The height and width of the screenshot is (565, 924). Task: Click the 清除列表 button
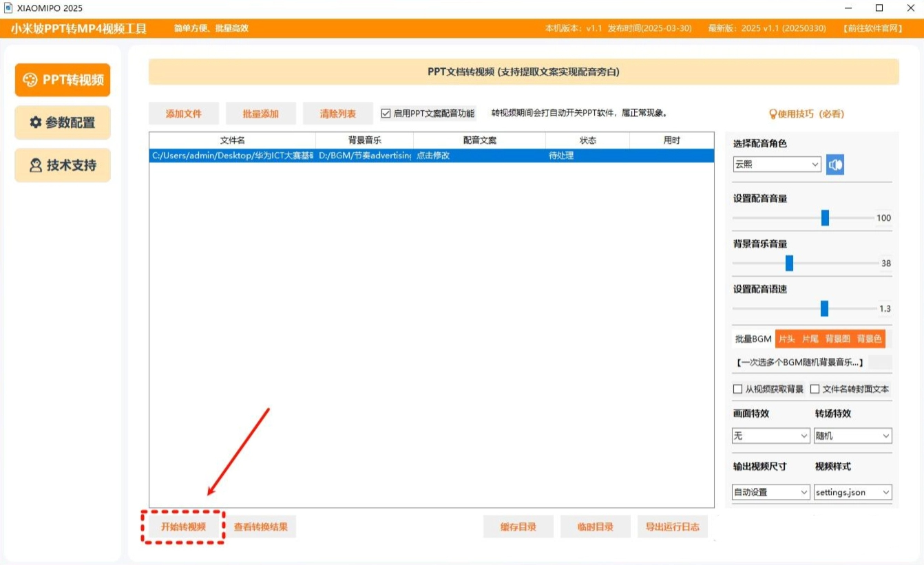338,114
